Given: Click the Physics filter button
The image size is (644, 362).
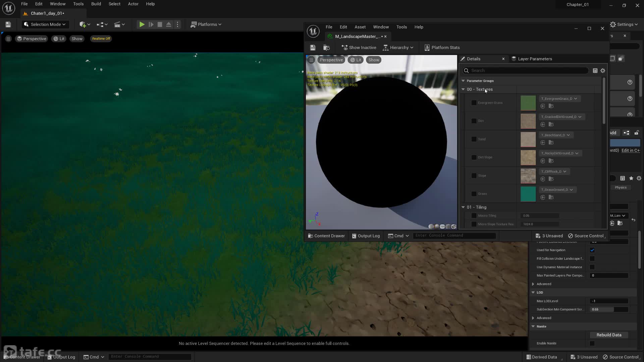Looking at the screenshot, I should [x=621, y=188].
